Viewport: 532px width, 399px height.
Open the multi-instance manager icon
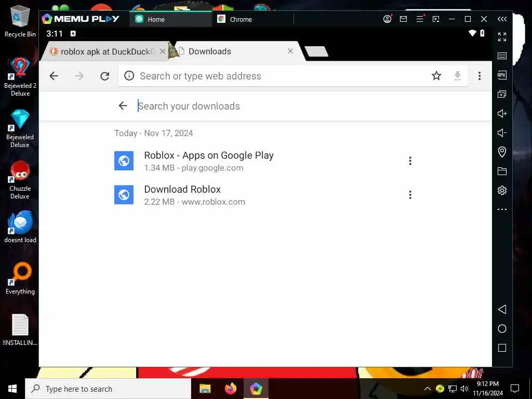point(502,94)
